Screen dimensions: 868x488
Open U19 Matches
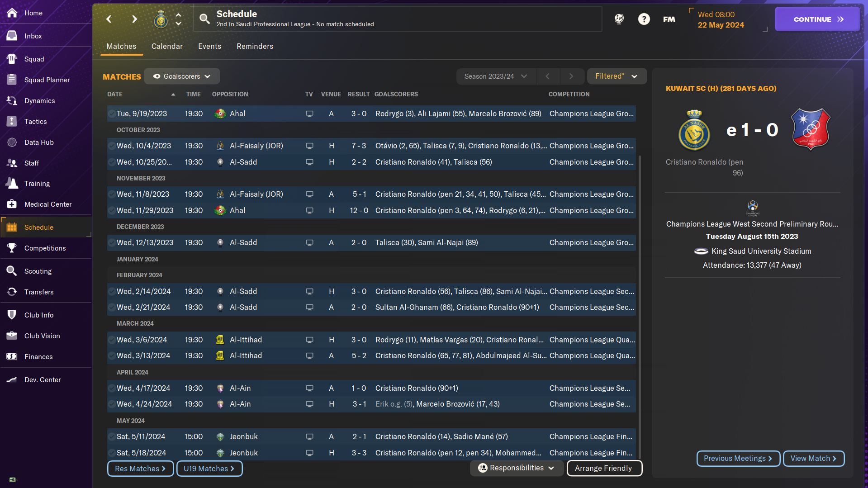click(x=209, y=469)
